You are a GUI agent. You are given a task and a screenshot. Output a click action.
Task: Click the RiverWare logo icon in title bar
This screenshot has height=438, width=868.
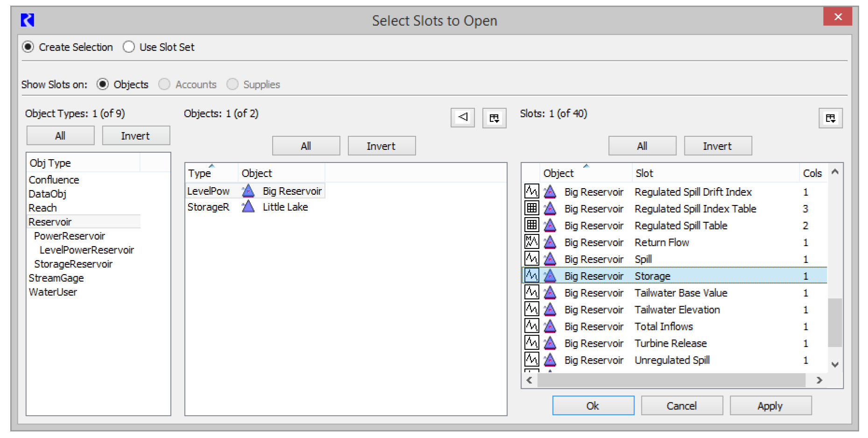(x=28, y=20)
